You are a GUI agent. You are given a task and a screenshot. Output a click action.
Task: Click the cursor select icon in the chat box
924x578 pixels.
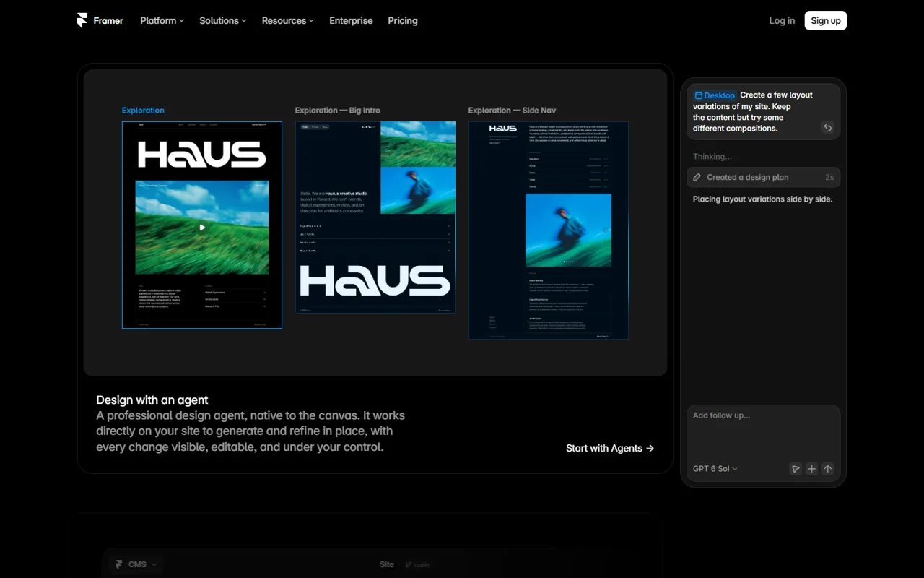point(795,469)
